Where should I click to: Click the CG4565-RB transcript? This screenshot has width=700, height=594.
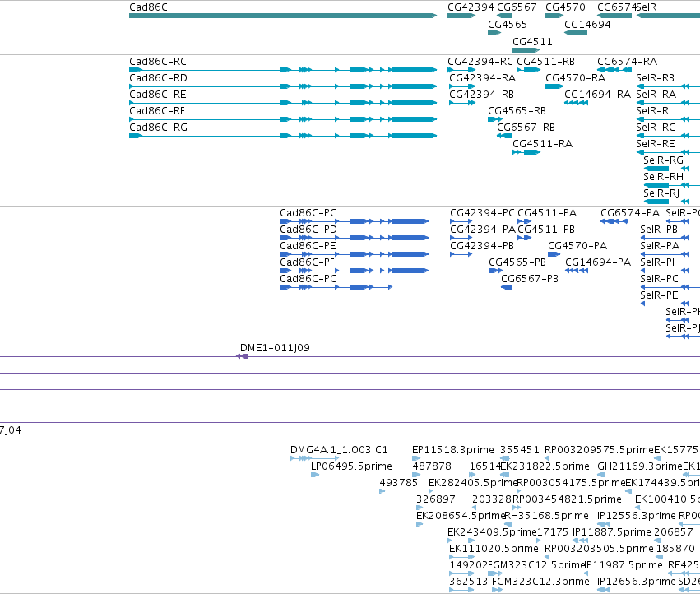pos(495,119)
